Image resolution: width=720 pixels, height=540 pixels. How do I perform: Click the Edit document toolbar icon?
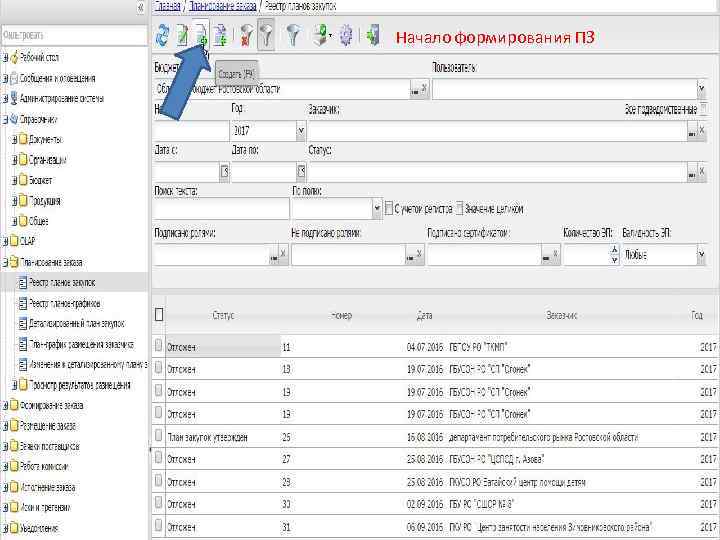click(182, 35)
